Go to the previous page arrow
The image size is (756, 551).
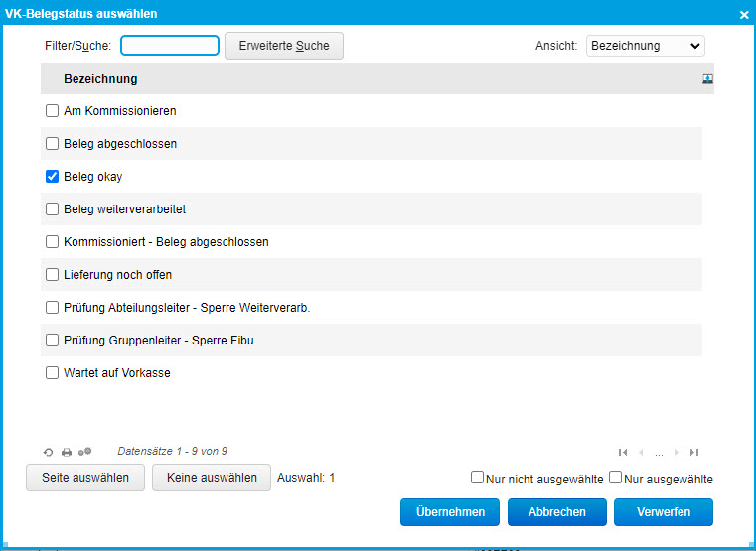641,452
